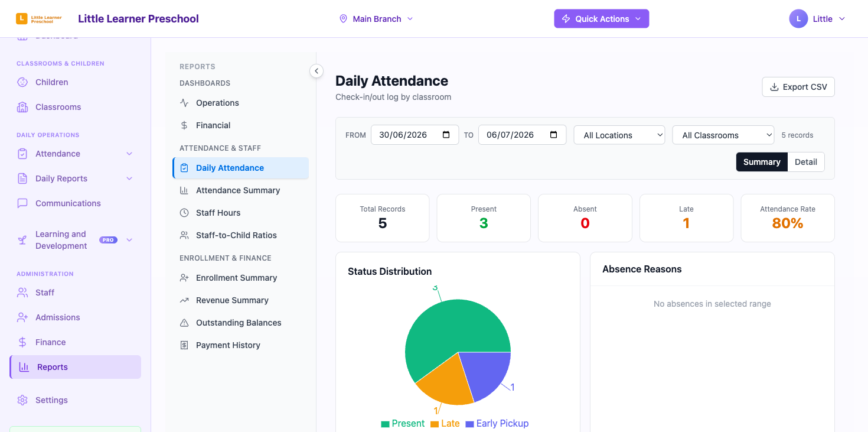The image size is (868, 432).
Task: Open the Admissions page
Action: point(75,317)
